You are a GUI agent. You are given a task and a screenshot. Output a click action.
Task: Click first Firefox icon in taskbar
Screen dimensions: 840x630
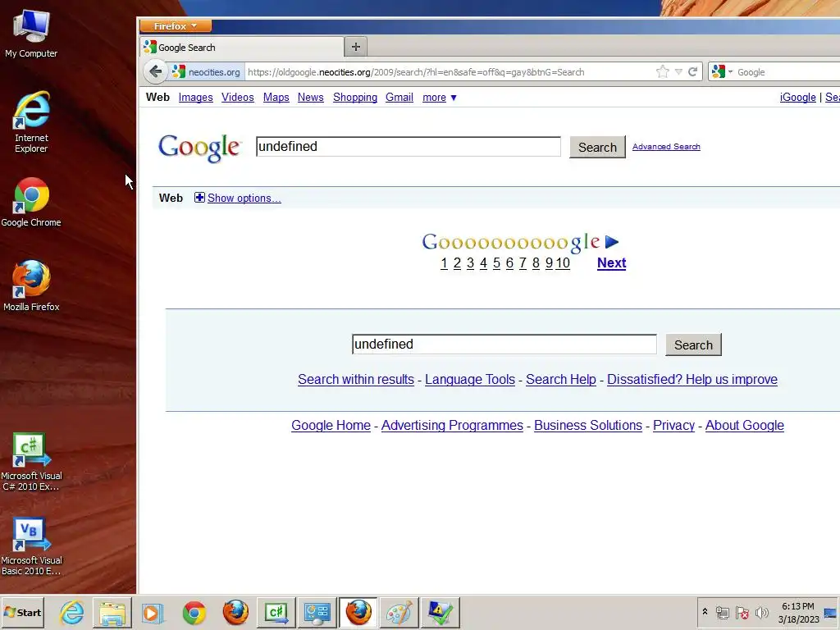235,612
